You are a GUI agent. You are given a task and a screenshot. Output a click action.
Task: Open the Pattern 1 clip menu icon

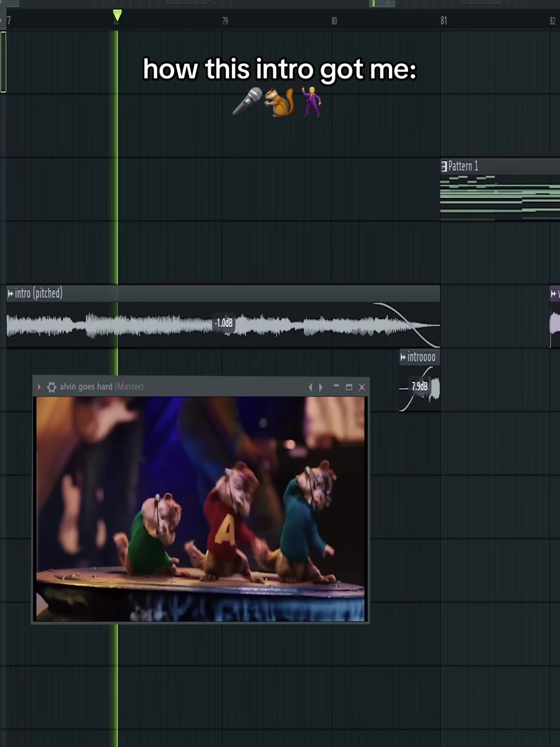point(444,167)
